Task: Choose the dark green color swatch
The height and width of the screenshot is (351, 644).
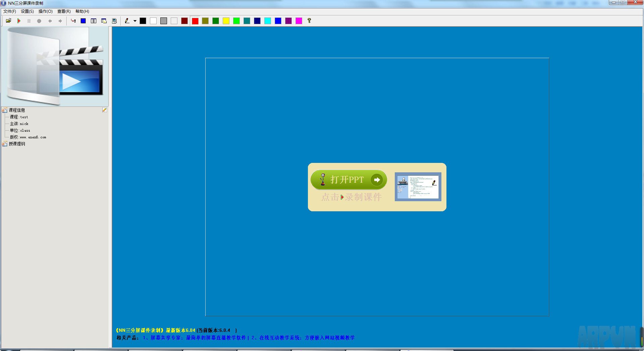Action: [216, 21]
